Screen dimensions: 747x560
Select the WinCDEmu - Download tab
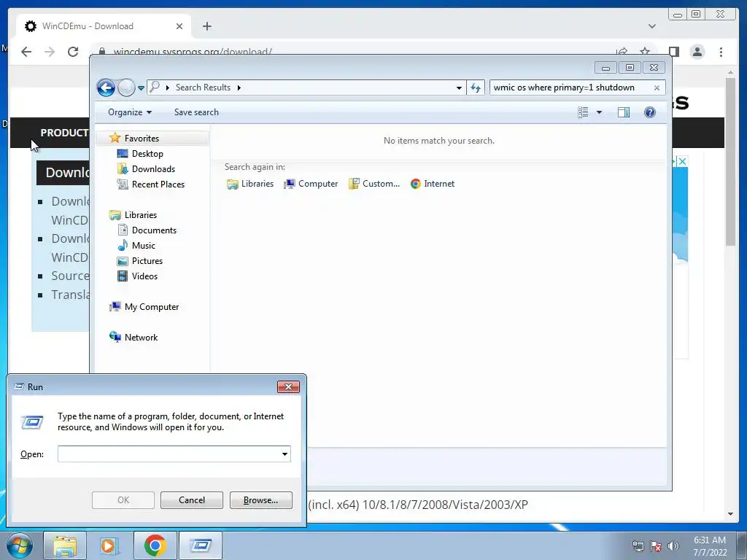coord(104,26)
